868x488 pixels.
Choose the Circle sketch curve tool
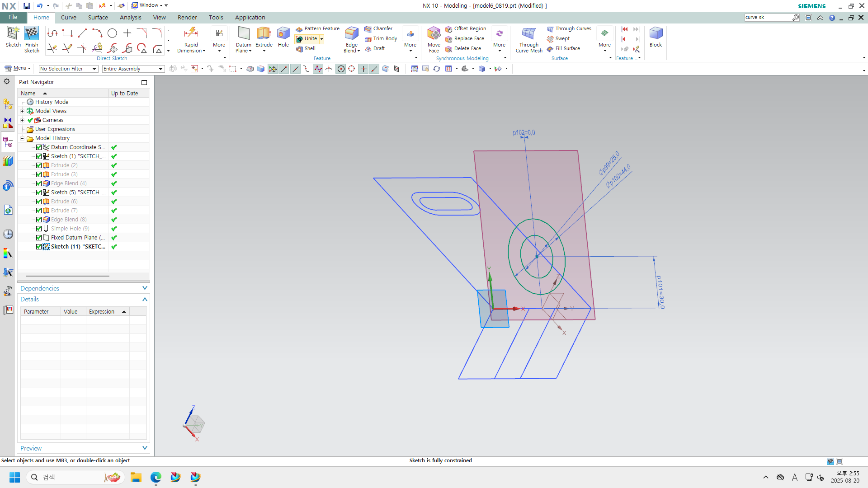(x=112, y=33)
